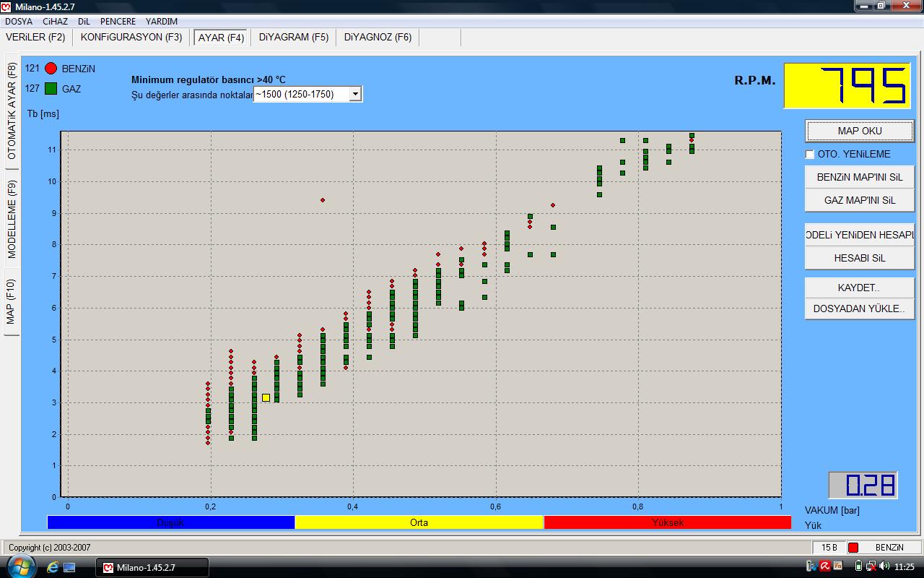Click the MAP OKU button
Viewport: 924px width, 578px height.
pyautogui.click(x=860, y=131)
